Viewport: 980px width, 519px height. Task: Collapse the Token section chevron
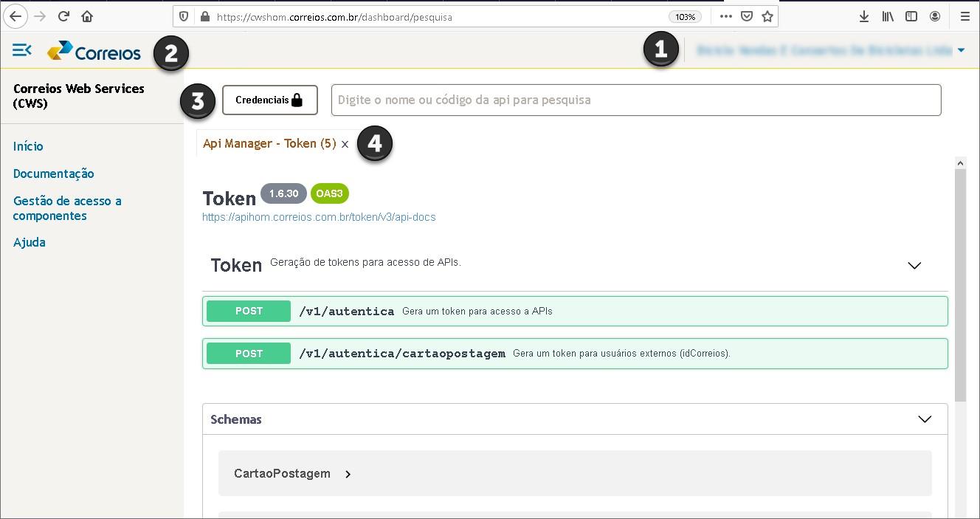pyautogui.click(x=914, y=266)
